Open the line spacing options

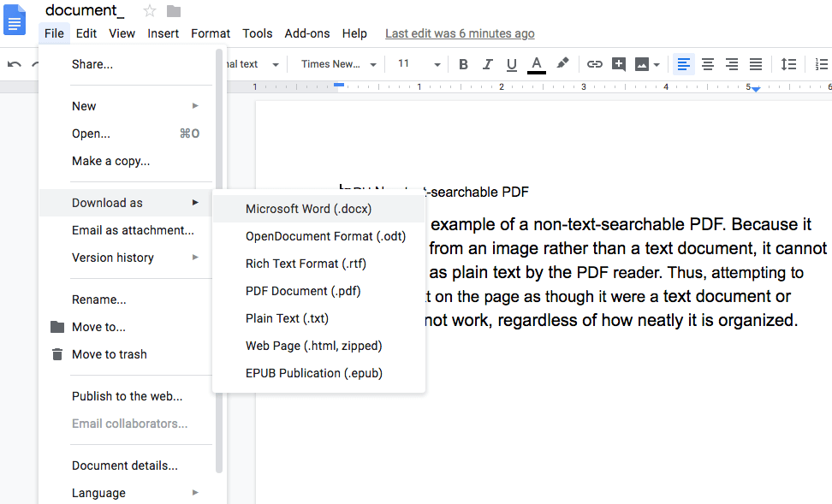[788, 64]
